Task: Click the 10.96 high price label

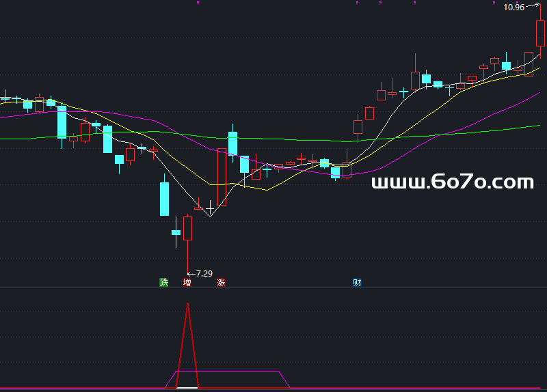Action: (514, 8)
